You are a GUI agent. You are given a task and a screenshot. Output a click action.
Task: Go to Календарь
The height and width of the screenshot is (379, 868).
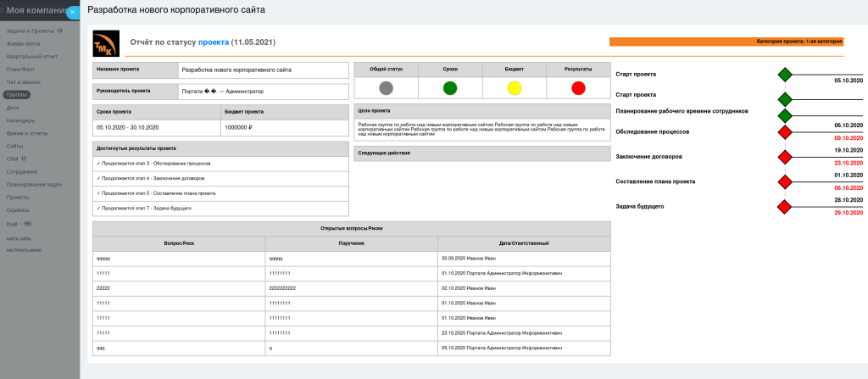(21, 120)
